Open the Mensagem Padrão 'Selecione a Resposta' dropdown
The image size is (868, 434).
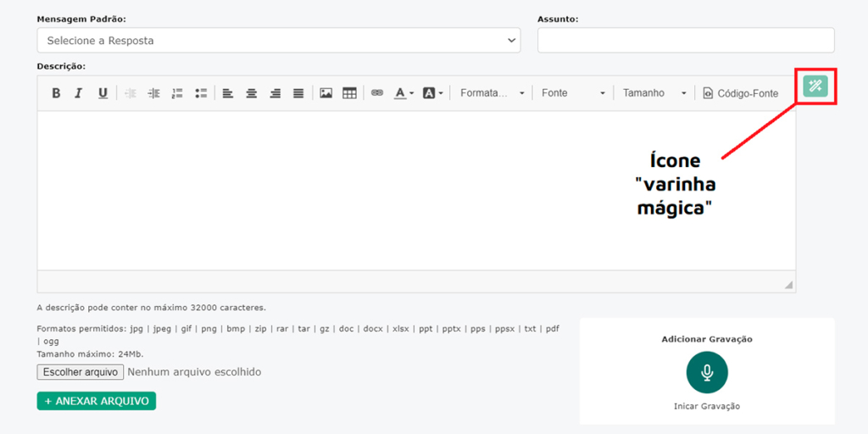tap(279, 41)
